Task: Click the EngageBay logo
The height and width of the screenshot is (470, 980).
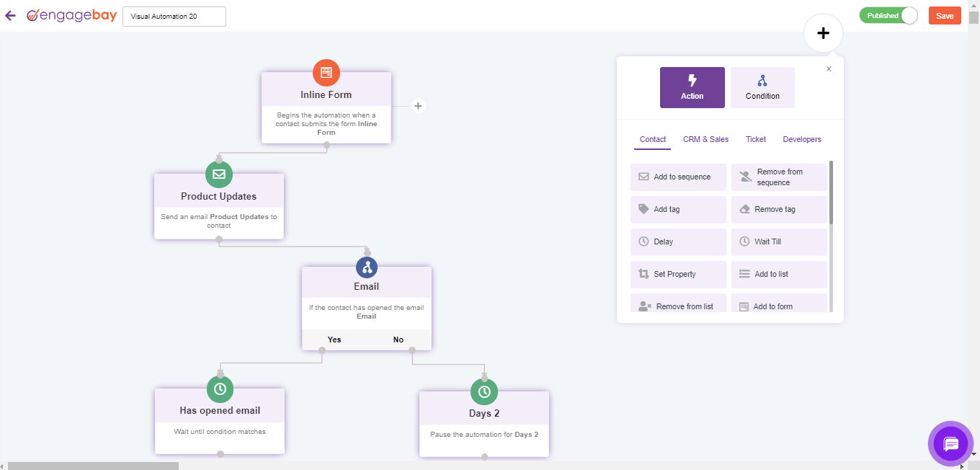Action: 71,15
